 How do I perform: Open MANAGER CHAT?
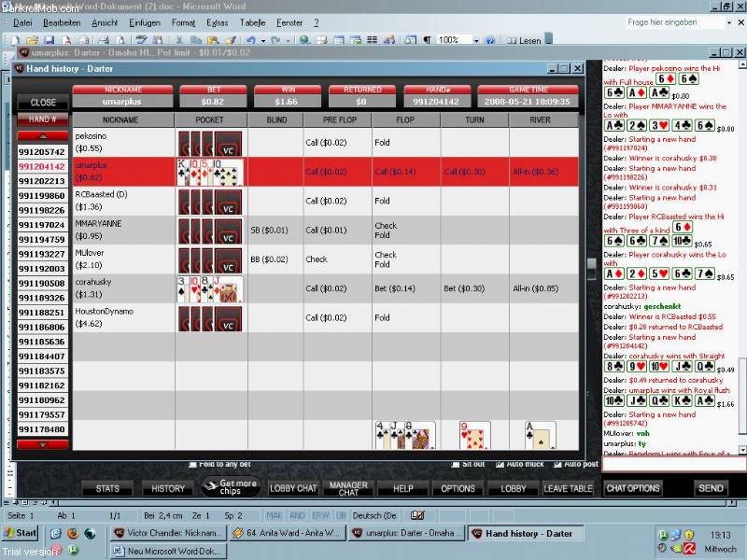coord(348,488)
